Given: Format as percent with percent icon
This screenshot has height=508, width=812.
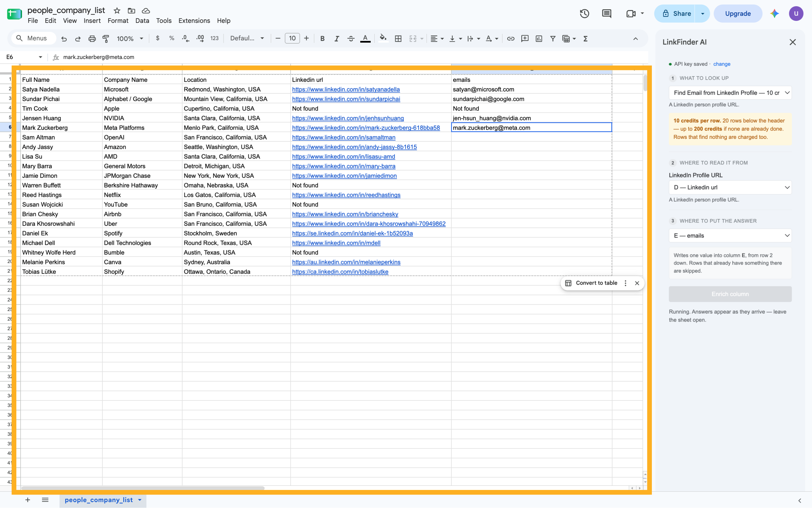Looking at the screenshot, I should click(x=172, y=38).
